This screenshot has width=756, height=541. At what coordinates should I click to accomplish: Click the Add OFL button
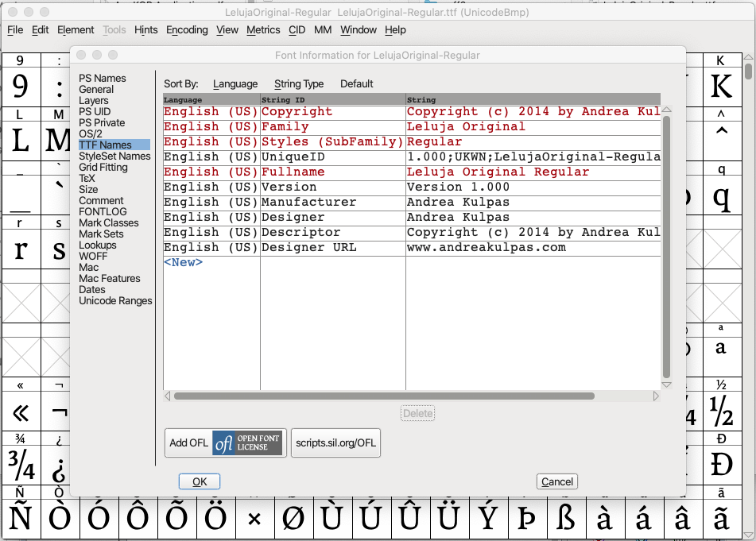225,442
